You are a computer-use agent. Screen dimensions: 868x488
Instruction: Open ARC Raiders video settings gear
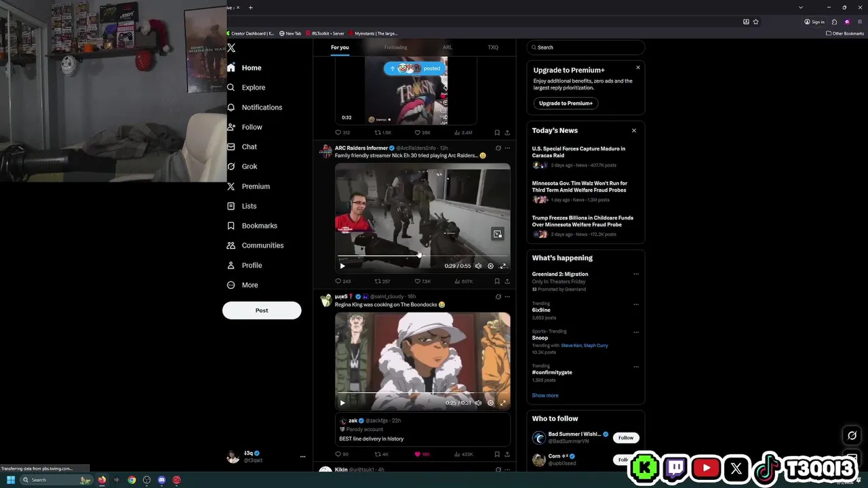tap(490, 266)
